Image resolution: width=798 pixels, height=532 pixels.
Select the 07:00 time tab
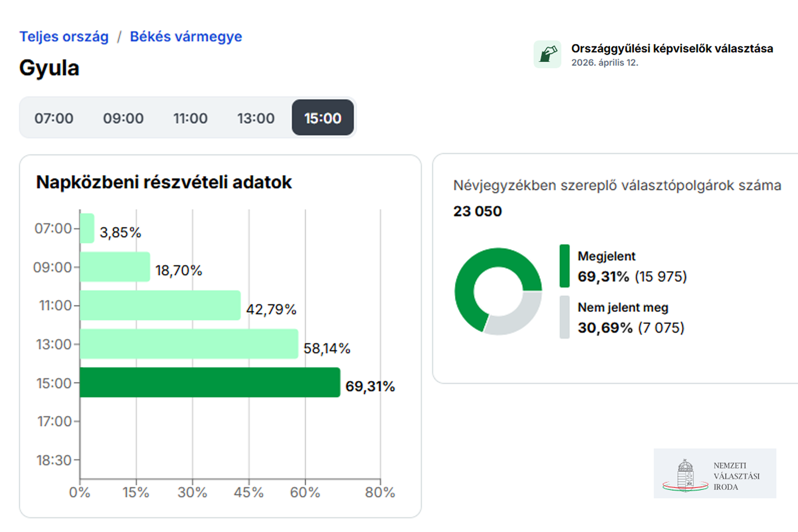pos(54,118)
